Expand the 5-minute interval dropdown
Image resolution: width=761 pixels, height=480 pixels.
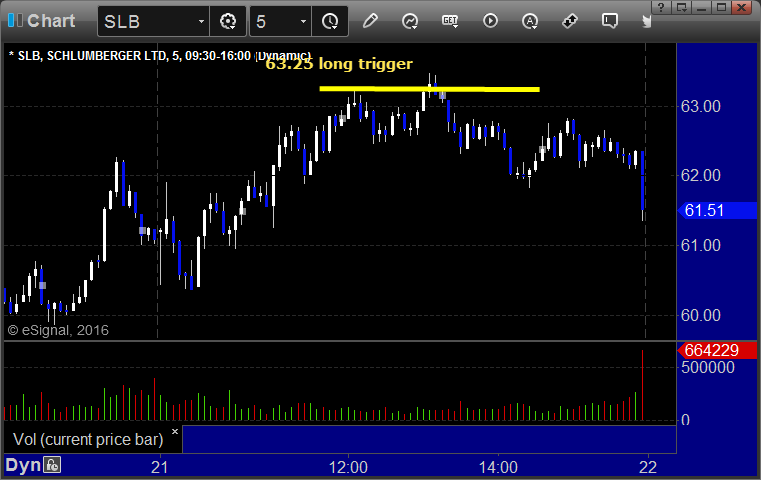(303, 21)
